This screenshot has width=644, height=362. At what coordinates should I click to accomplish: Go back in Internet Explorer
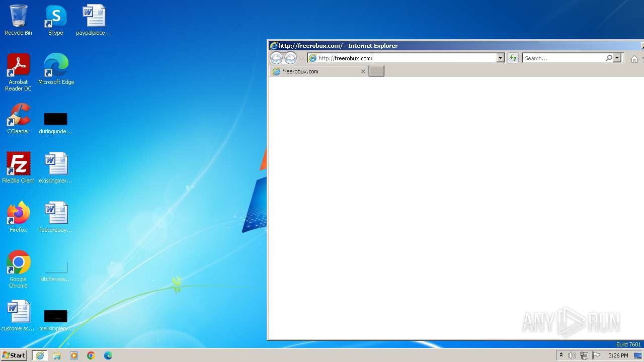coord(276,58)
